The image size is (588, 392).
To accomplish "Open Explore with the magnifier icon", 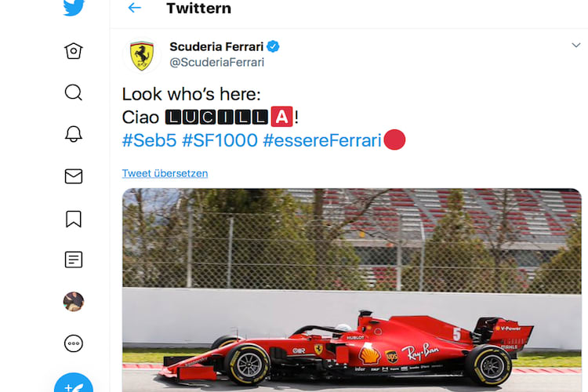I will click(74, 93).
